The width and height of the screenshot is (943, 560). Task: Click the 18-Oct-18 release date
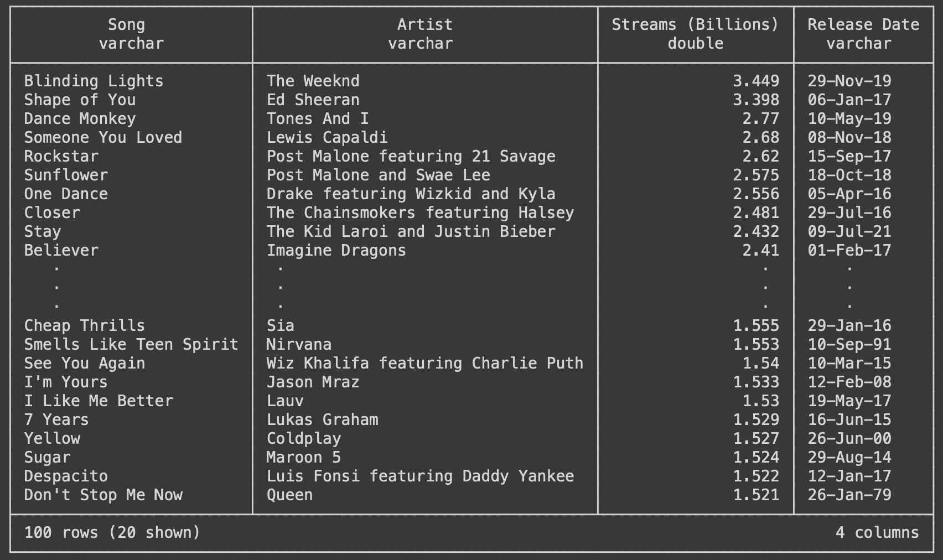tap(849, 175)
